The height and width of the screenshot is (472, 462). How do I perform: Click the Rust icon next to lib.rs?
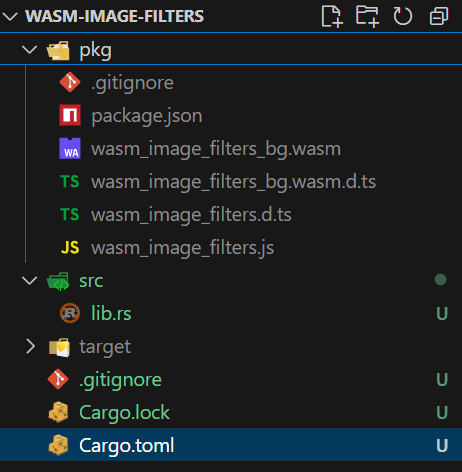pos(70,313)
